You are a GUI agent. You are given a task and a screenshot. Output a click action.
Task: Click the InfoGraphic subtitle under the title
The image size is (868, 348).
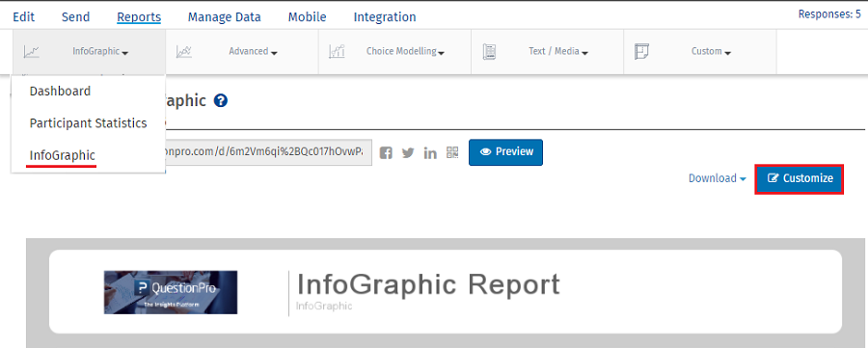pyautogui.click(x=324, y=306)
